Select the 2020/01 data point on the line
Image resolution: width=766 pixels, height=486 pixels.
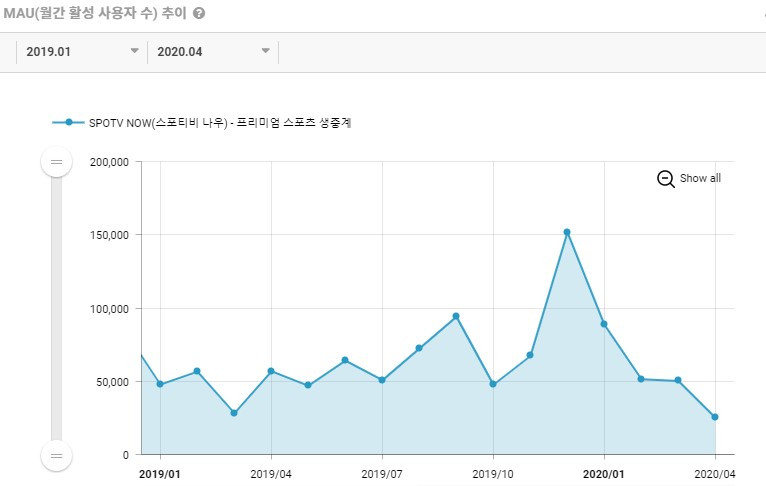coord(604,324)
